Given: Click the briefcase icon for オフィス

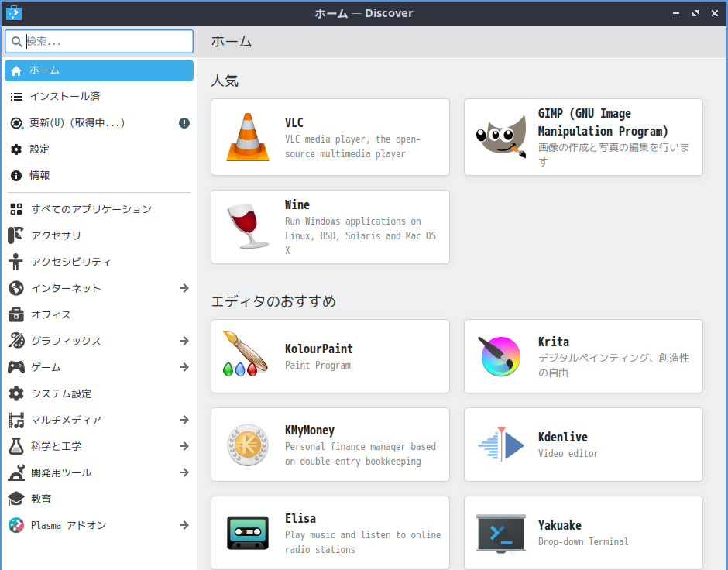Looking at the screenshot, I should [x=16, y=314].
